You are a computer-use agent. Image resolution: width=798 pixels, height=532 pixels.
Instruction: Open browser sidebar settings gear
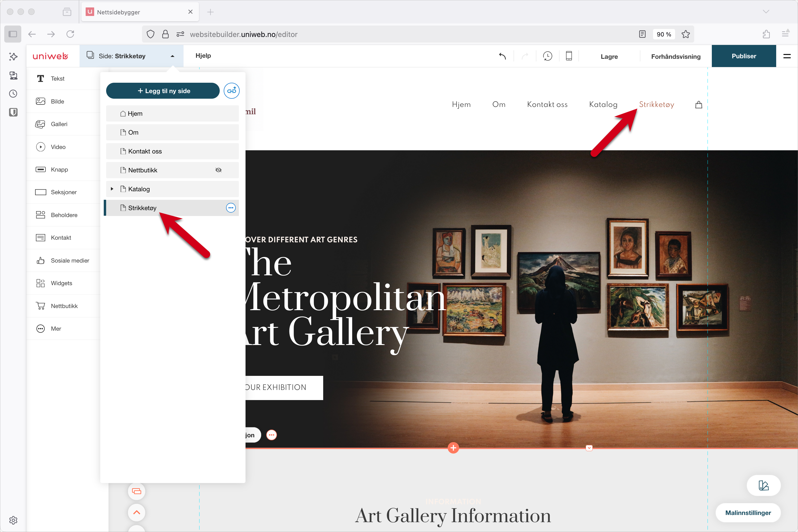tap(13, 520)
